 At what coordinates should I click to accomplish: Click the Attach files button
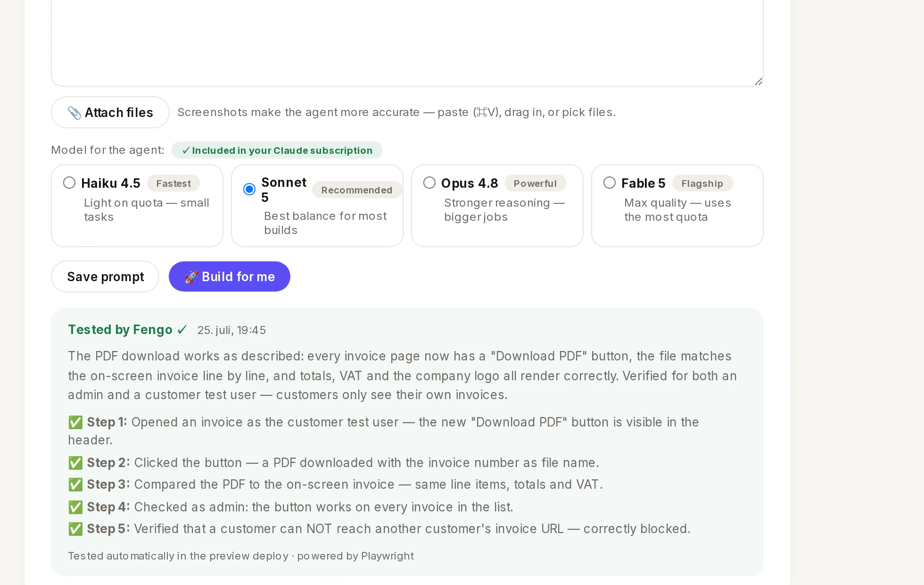pos(110,112)
